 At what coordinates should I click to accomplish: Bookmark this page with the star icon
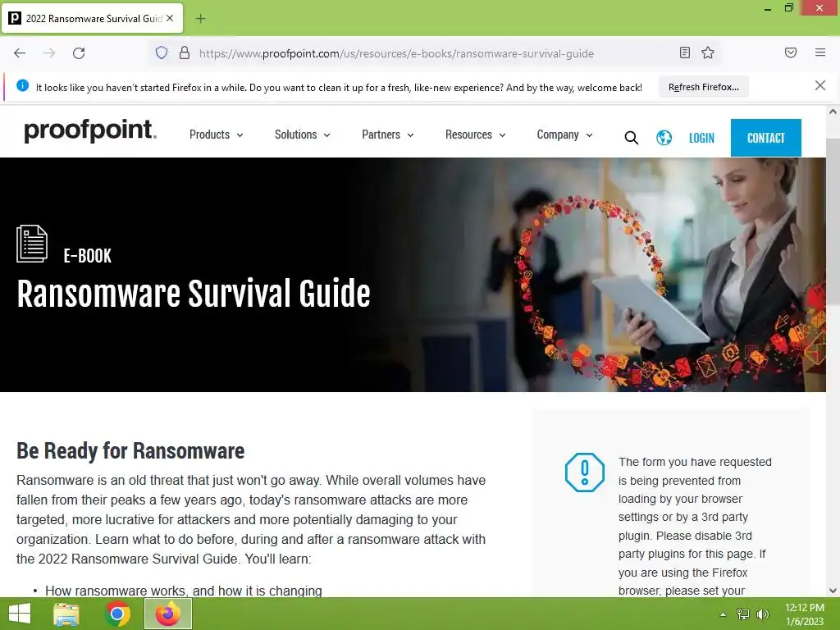[x=708, y=52]
